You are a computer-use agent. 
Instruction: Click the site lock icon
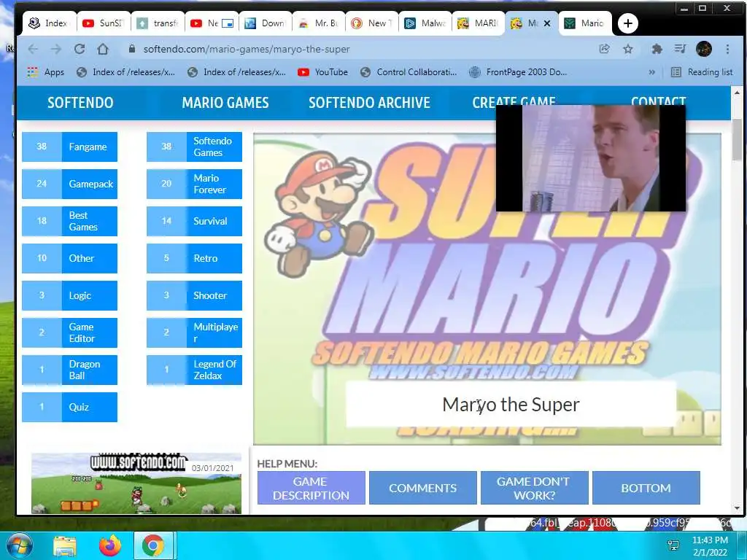132,49
